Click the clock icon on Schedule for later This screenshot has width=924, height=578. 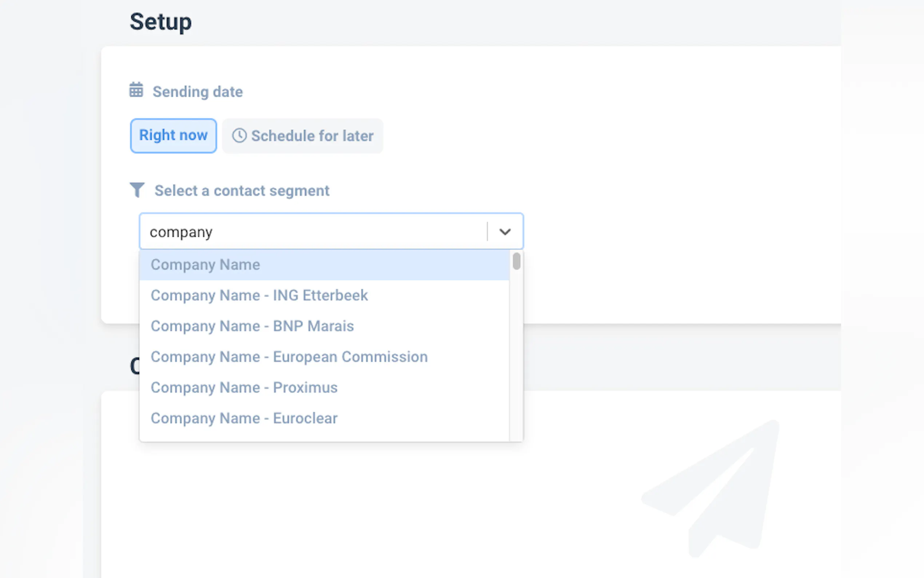pyautogui.click(x=239, y=136)
